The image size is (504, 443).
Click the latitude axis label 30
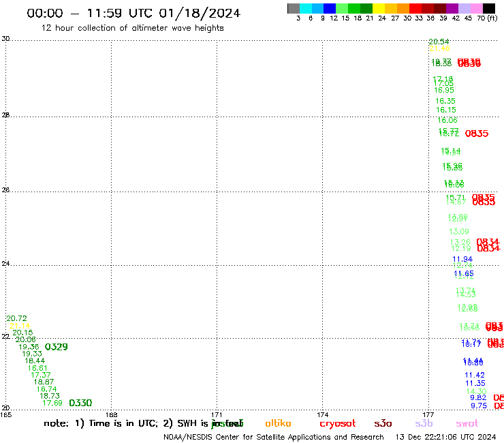click(x=5, y=39)
